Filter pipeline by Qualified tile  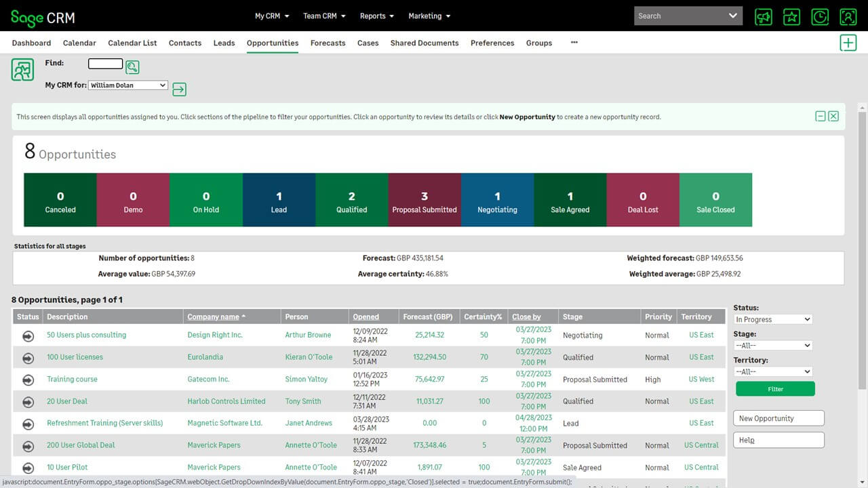(x=351, y=200)
